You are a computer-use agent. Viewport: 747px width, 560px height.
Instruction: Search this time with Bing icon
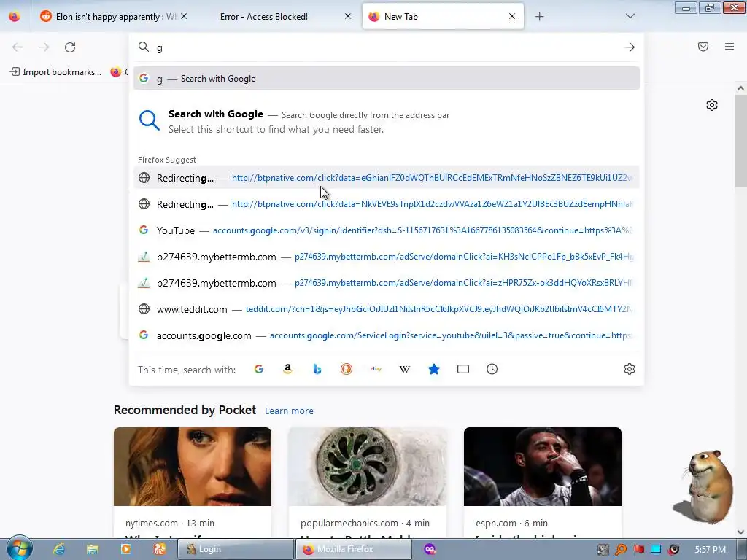[x=317, y=369]
